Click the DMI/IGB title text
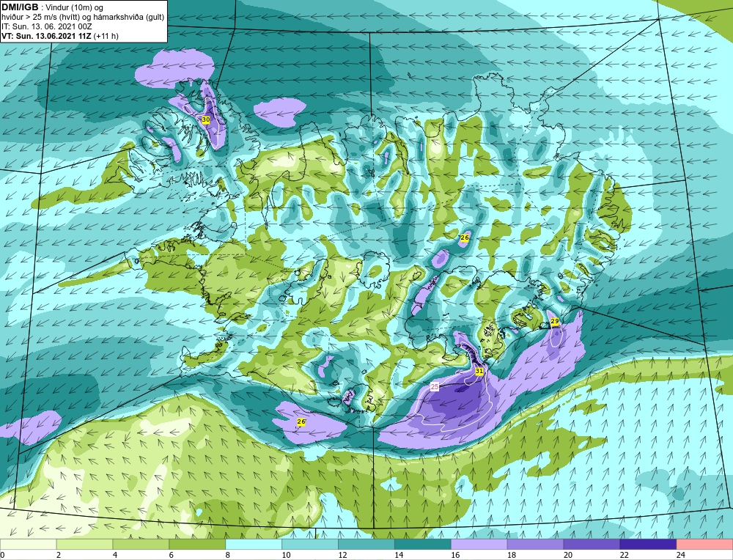The height and width of the screenshot is (560, 733). point(20,7)
